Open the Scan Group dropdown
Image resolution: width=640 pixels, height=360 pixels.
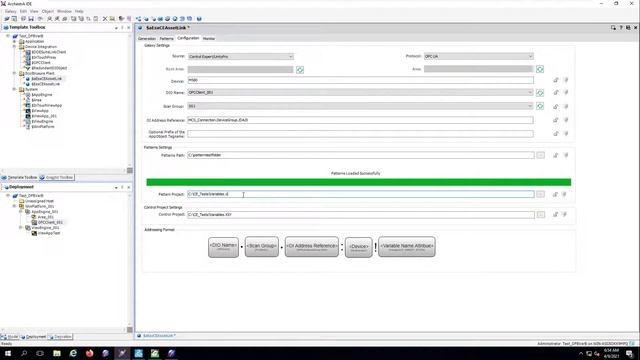(x=360, y=106)
